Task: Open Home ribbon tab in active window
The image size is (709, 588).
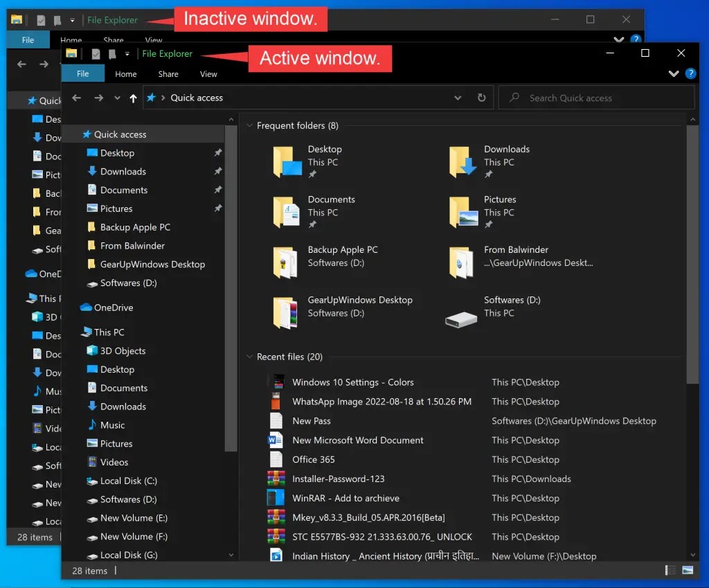Action: pyautogui.click(x=126, y=73)
